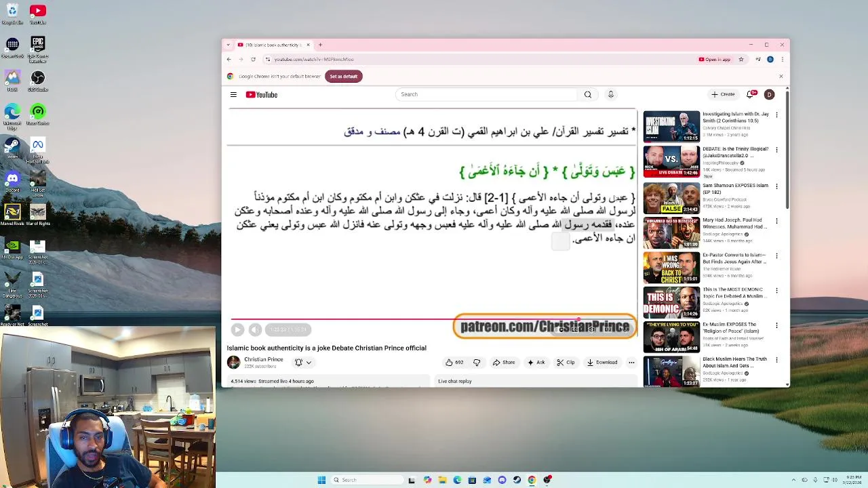The image size is (868, 488).
Task: Click the Create button
Action: click(723, 94)
